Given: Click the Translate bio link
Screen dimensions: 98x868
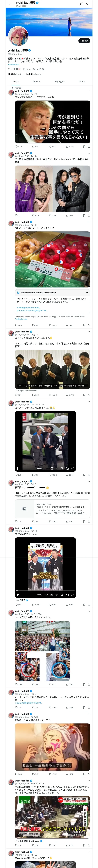Looking at the screenshot, I should point(14,65).
